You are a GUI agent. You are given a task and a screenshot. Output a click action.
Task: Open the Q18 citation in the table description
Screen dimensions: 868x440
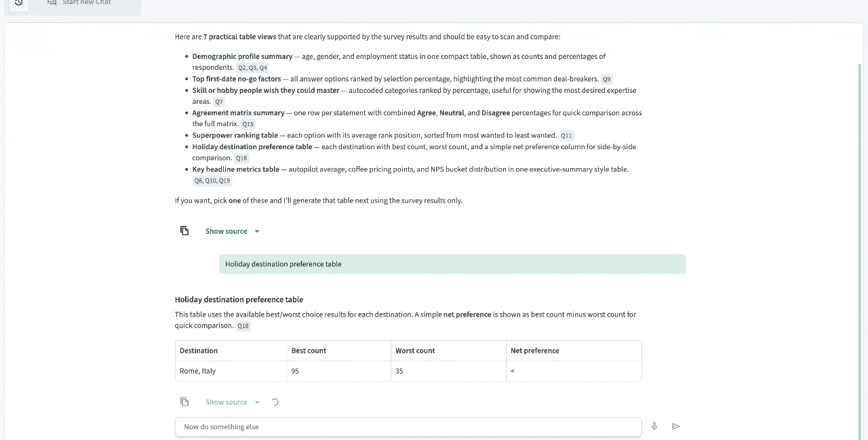tap(243, 325)
